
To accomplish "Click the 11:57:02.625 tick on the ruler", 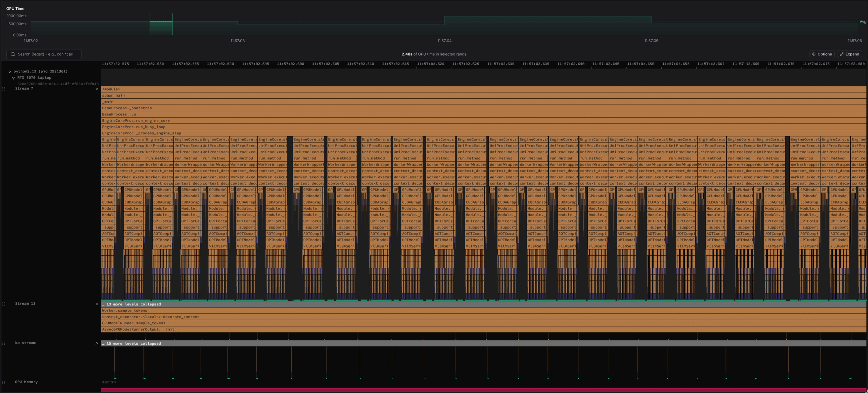I will click(x=466, y=64).
